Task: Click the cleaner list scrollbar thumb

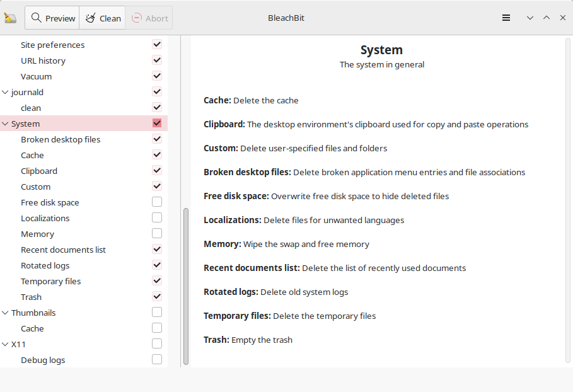Action: click(185, 286)
